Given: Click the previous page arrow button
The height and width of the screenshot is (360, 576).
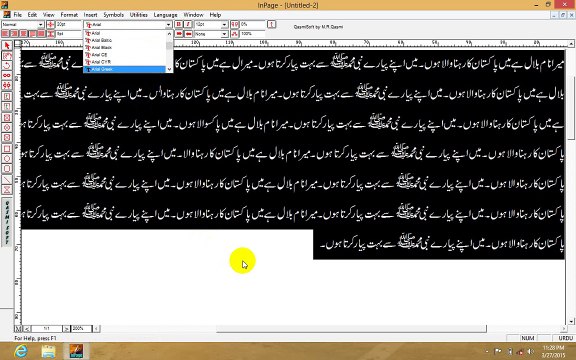Looking at the screenshot, I should [x=27, y=328].
